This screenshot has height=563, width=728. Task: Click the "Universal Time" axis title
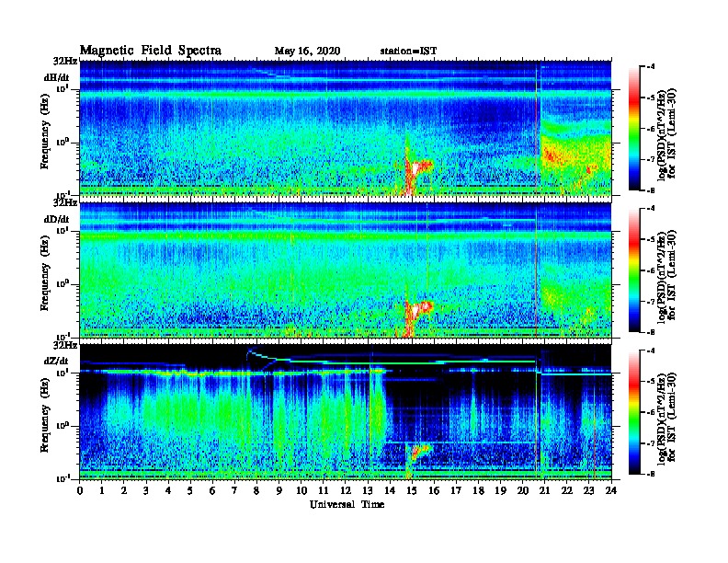tap(347, 504)
